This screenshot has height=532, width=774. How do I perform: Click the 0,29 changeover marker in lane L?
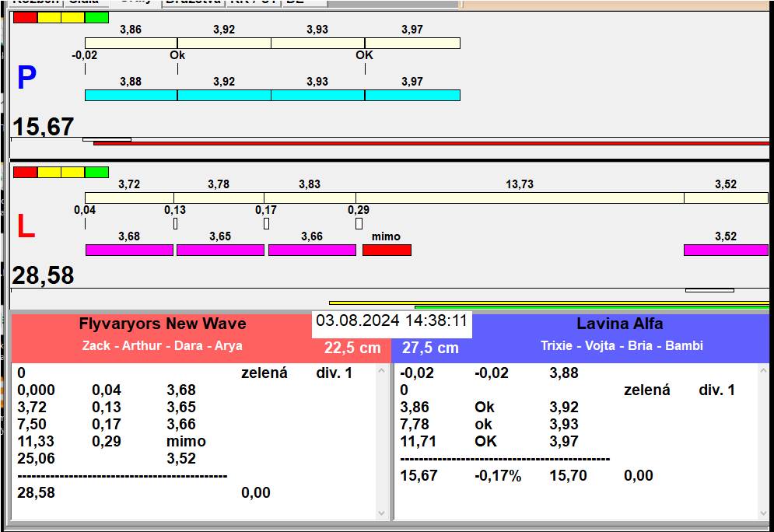pyautogui.click(x=359, y=223)
